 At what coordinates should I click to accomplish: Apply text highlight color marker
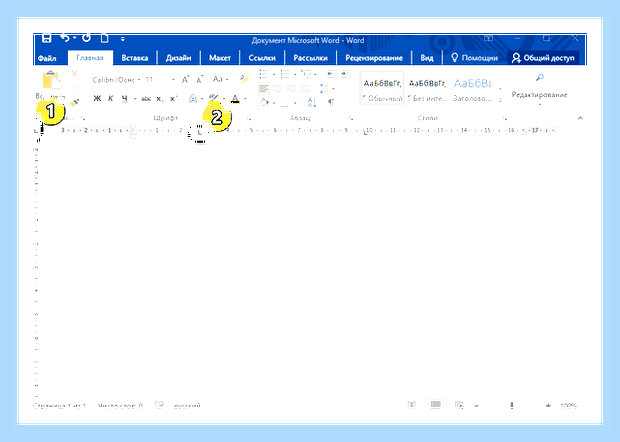[x=214, y=98]
